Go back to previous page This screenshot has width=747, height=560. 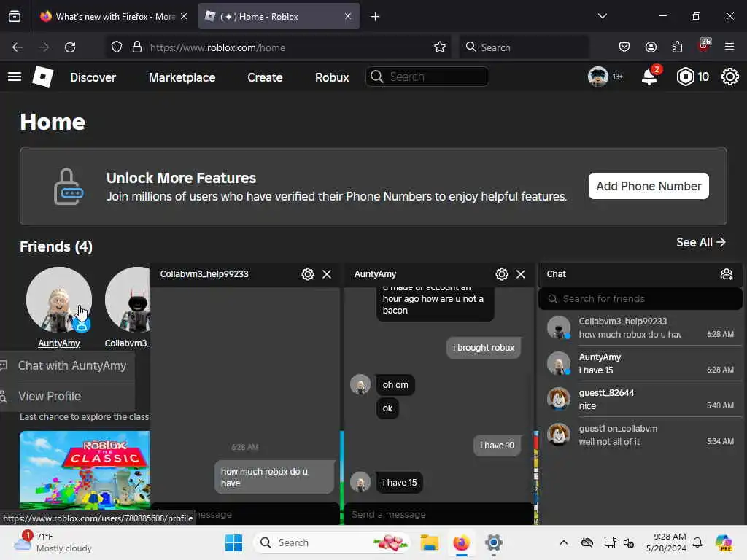tap(18, 47)
